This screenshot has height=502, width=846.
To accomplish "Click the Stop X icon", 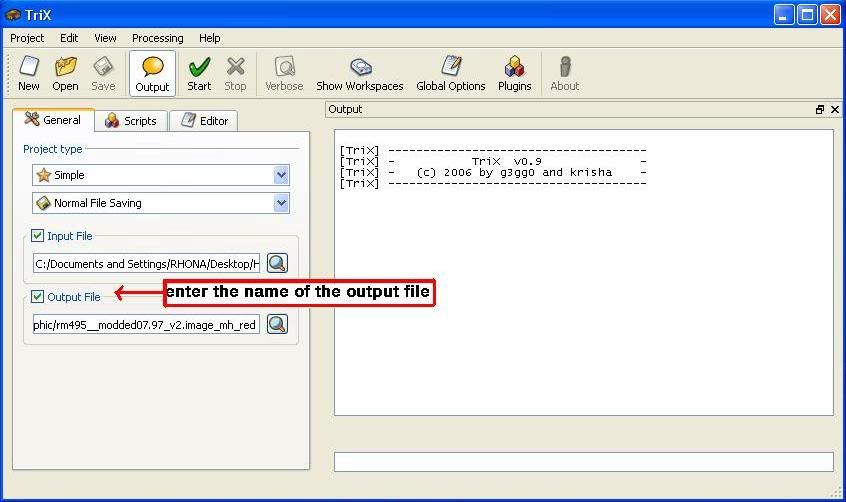I will tap(235, 73).
